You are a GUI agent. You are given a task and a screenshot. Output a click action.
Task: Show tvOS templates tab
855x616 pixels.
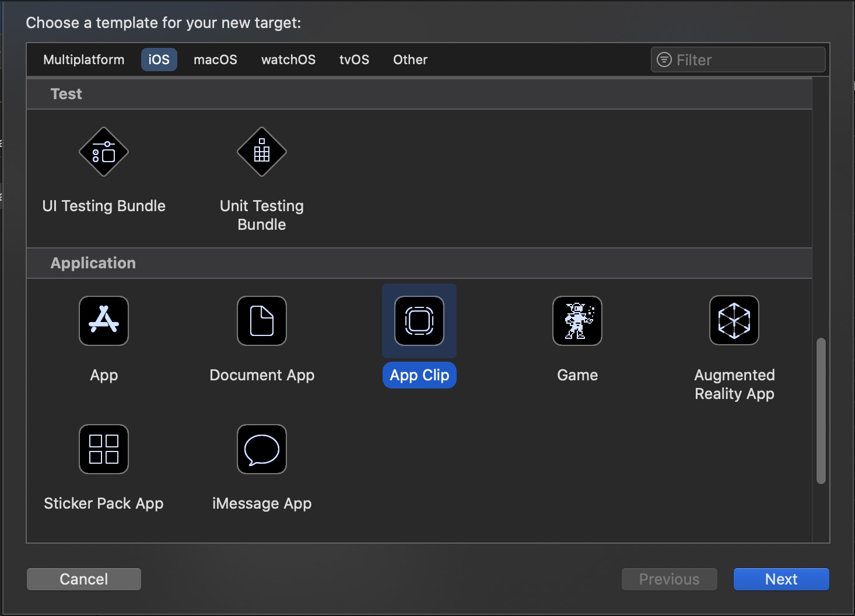(354, 60)
